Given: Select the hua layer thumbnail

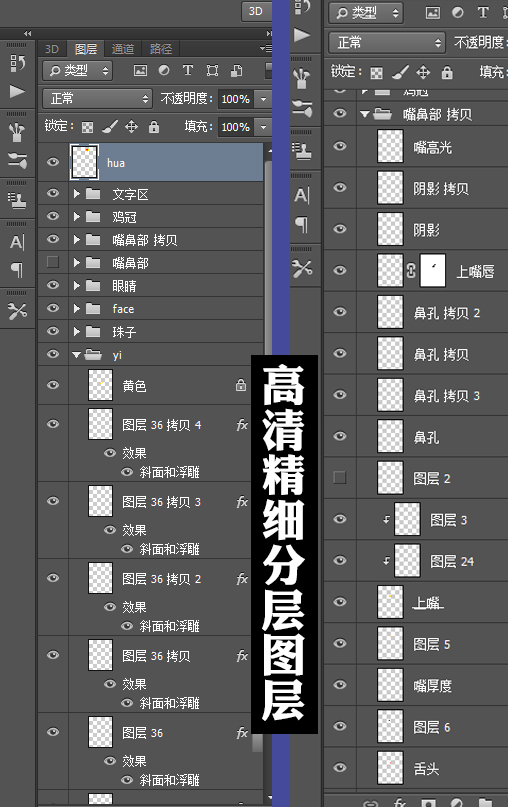Looking at the screenshot, I should (84, 162).
